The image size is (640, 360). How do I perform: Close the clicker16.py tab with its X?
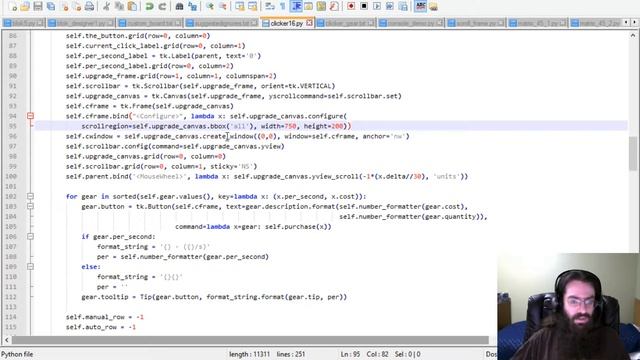coord(309,23)
